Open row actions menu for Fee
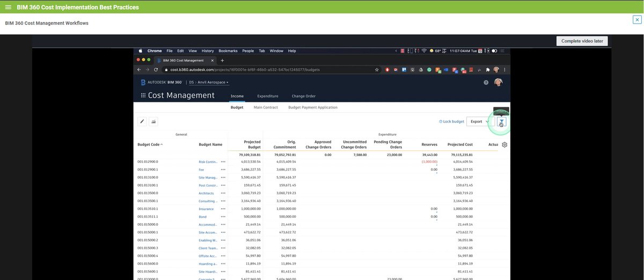This screenshot has width=644, height=280. (223, 170)
